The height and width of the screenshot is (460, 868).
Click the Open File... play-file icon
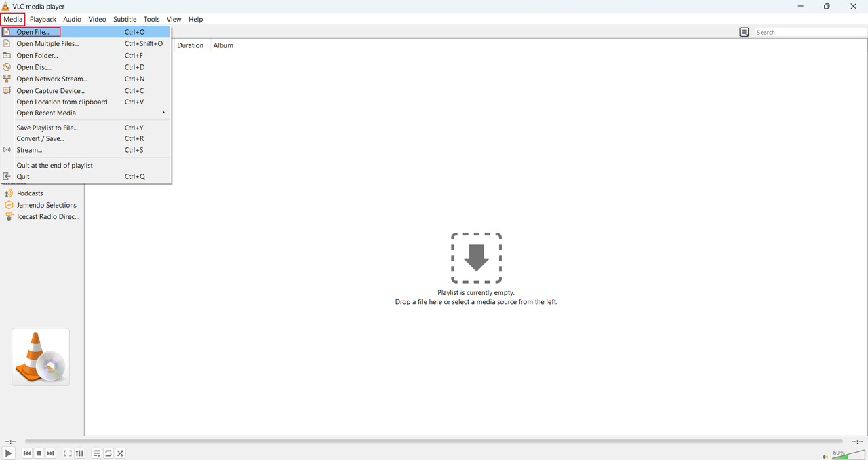7,32
